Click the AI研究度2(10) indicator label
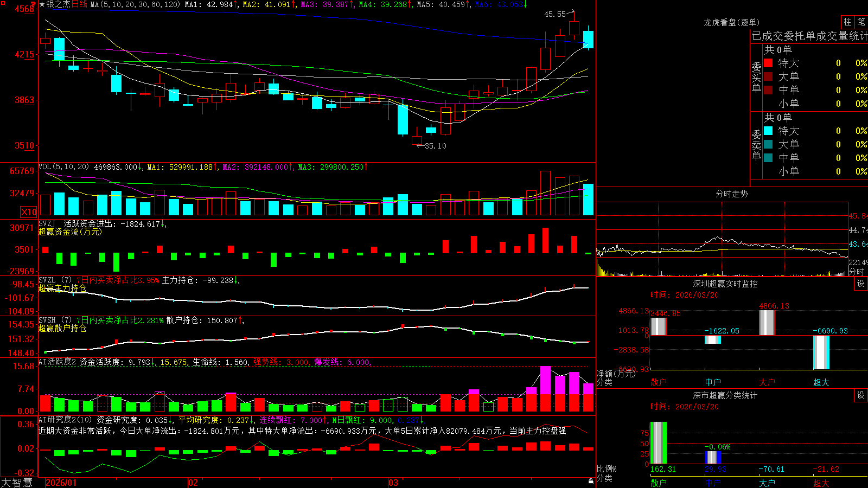The width and height of the screenshot is (868, 488). pos(65,420)
